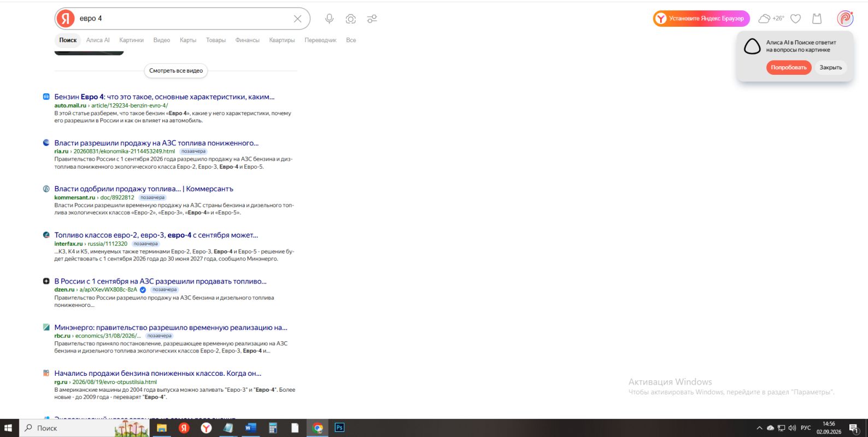Viewport: 868px width, 437px height.
Task: Clear the search query with the X
Action: click(x=297, y=19)
